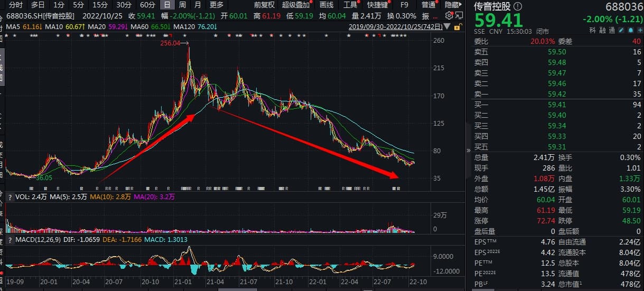Viewport: 644px width, 291px height.
Task: Click the question mark beside MACD indicator
Action: click(10, 241)
